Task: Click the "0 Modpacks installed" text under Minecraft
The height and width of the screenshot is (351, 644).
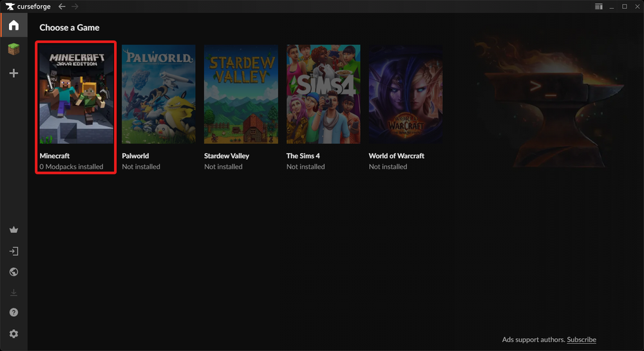Action: click(71, 167)
